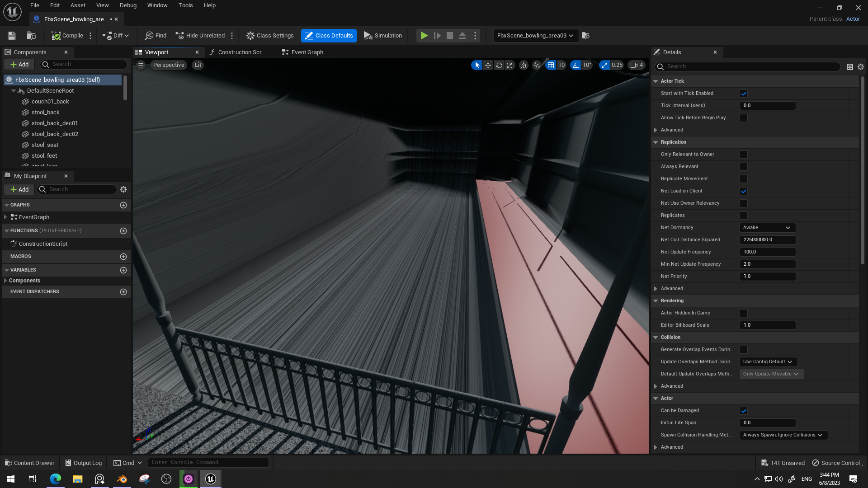868x488 pixels.
Task: Open Spawn Collision Handling Method dropdown
Action: tap(783, 435)
